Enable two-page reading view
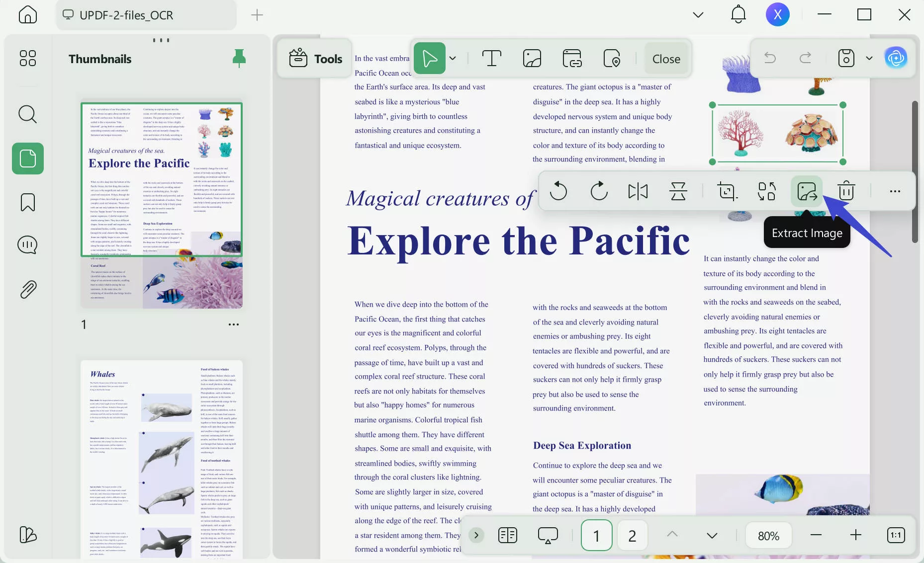This screenshot has height=563, width=924. (508, 535)
